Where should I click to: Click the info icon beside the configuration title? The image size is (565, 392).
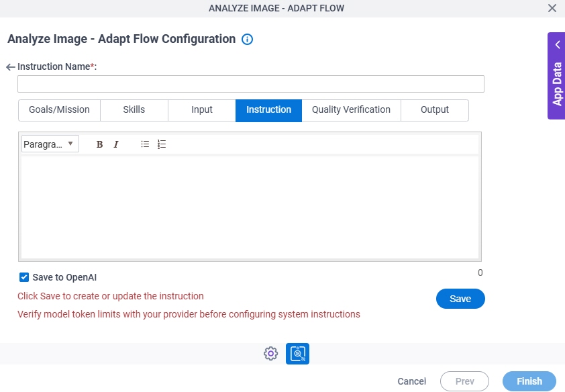(247, 39)
